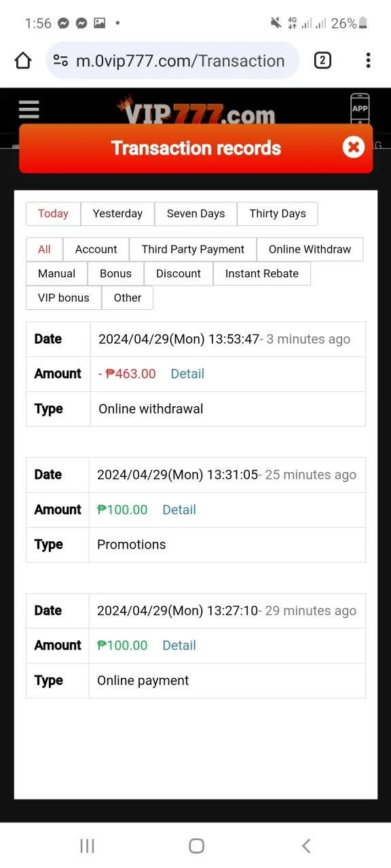Select the VIP bonus filter
This screenshot has width=391, height=868.
pos(64,298)
